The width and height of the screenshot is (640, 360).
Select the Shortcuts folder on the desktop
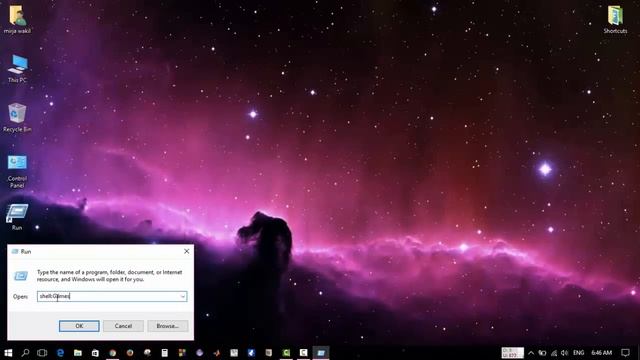pyautogui.click(x=615, y=19)
